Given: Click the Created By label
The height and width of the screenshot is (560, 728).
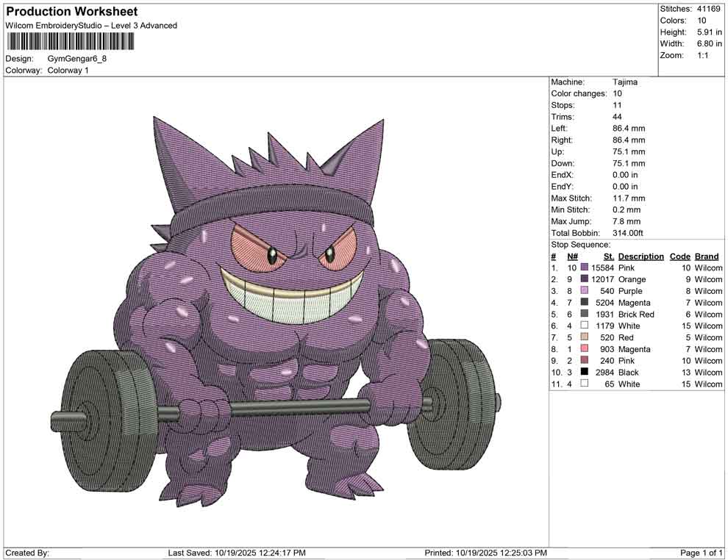Looking at the screenshot, I should (x=27, y=553).
